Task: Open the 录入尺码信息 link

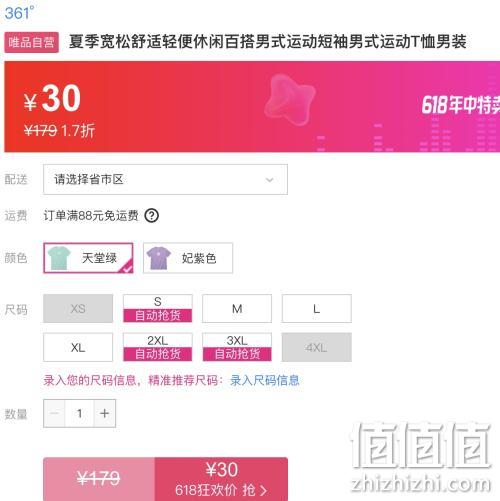Action: point(265,380)
